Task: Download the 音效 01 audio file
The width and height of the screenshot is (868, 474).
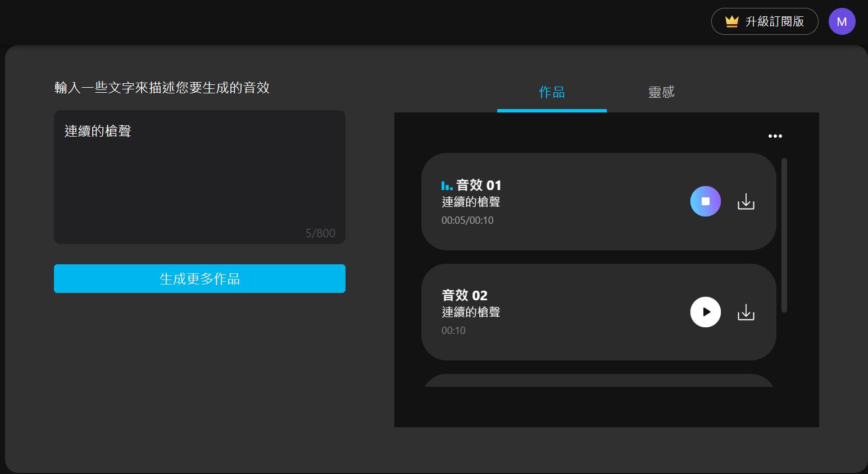Action: [746, 201]
